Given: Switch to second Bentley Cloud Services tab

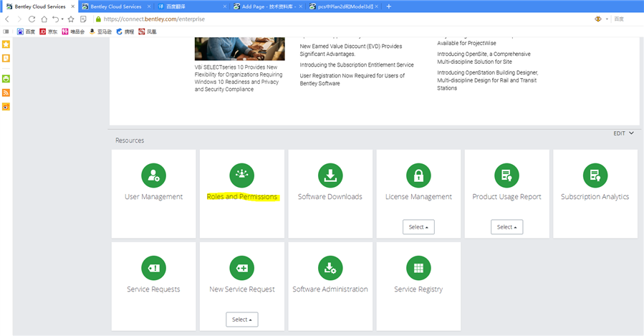Looking at the screenshot, I should pos(116,6).
